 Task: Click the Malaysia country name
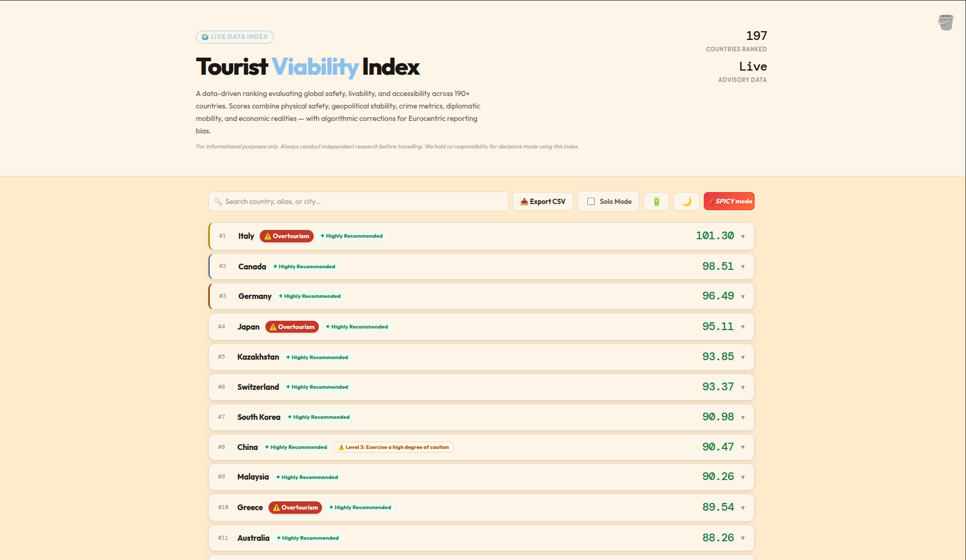(x=253, y=477)
